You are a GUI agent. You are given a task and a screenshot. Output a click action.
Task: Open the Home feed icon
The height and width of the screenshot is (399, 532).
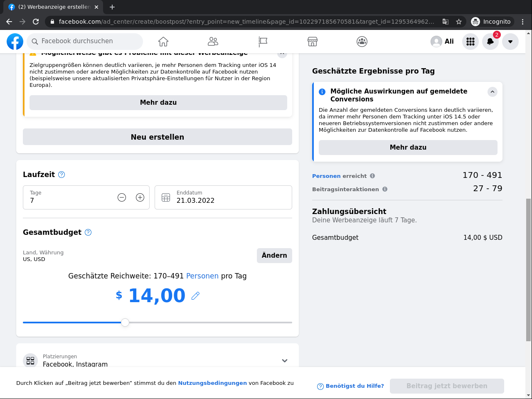(163, 42)
